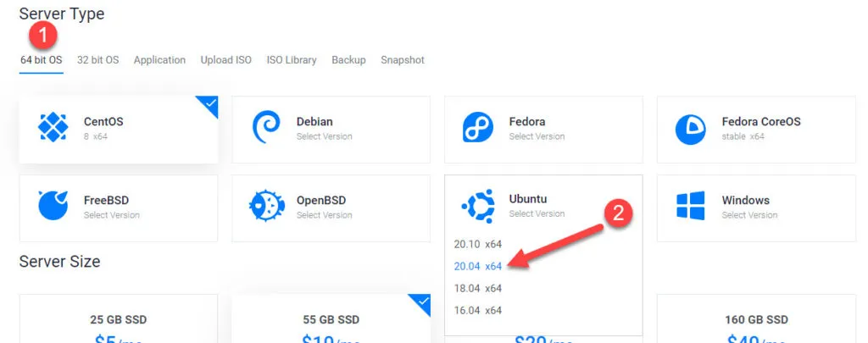Click the Fedora CoreOS logo icon
This screenshot has width=868, height=343.
[690, 130]
